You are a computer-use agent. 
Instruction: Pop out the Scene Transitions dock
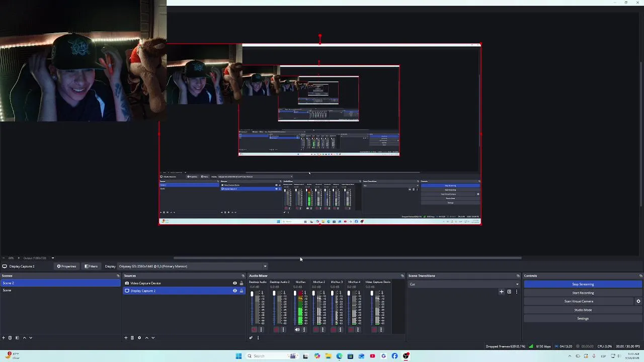point(518,276)
